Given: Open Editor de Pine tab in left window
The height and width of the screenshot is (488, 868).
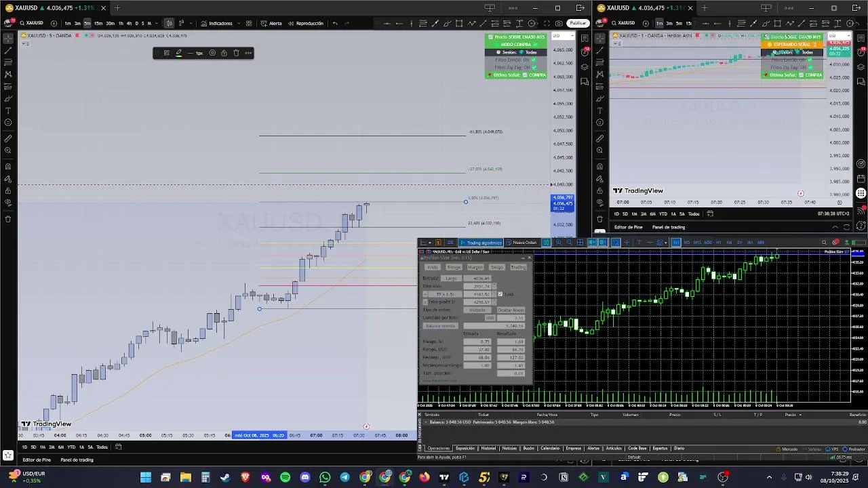Looking at the screenshot, I should coord(37,460).
